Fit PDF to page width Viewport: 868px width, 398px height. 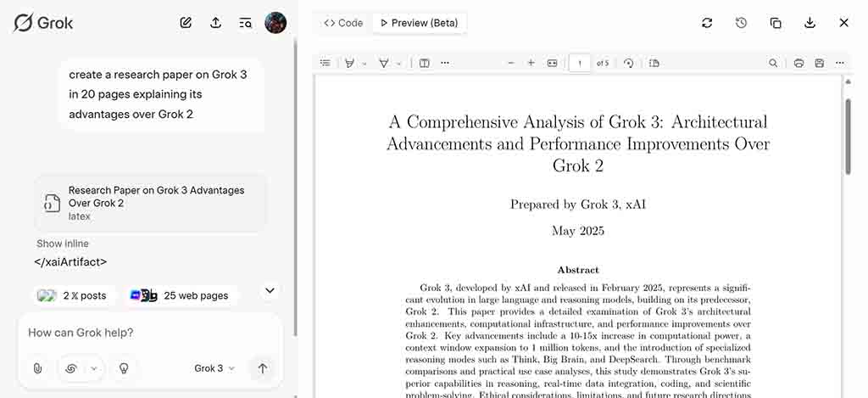(552, 63)
